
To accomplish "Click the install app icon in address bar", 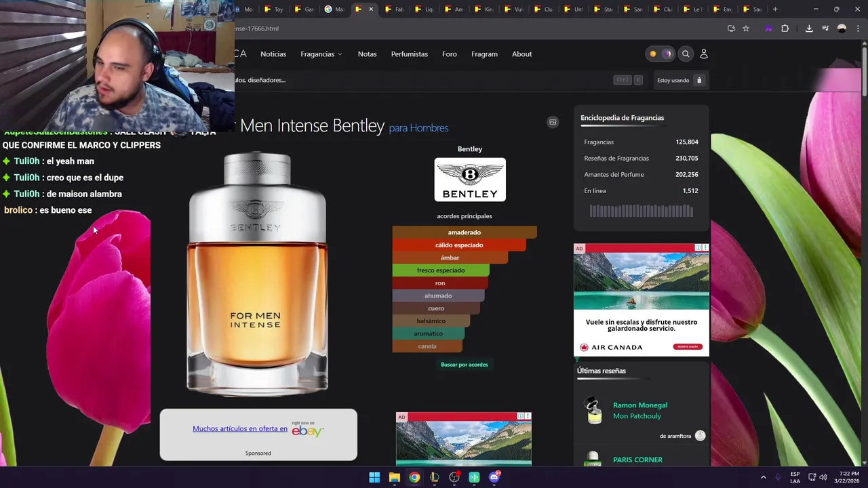I will click(731, 28).
